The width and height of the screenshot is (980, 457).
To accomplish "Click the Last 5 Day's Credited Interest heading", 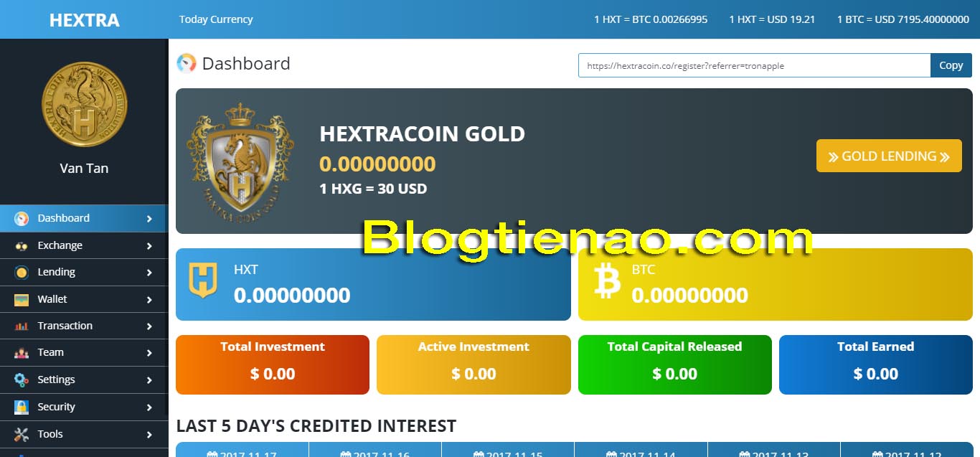I will (x=316, y=426).
